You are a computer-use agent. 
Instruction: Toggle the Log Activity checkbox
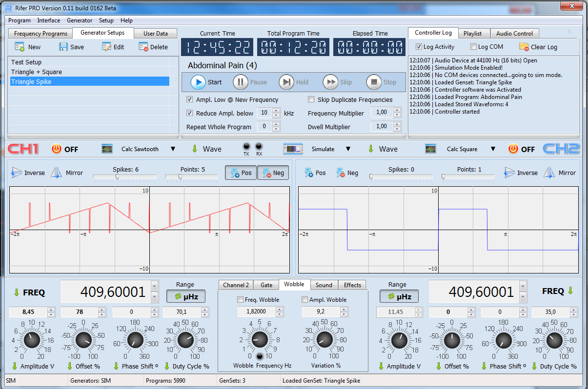[419, 47]
